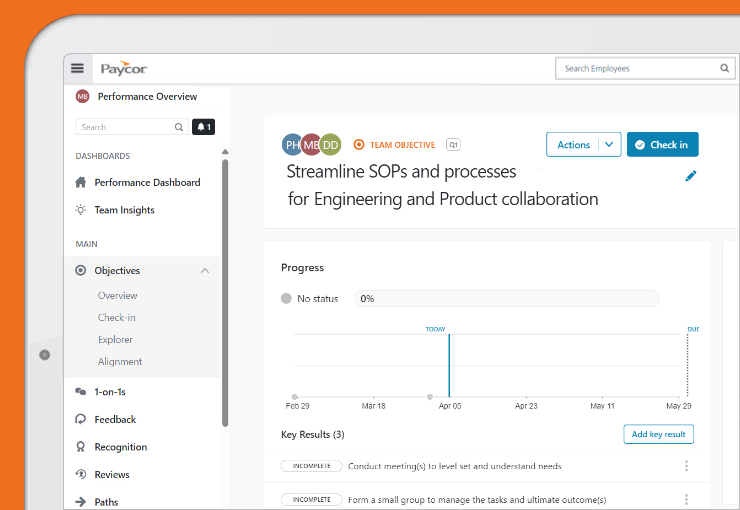Click the first INCOMPLETE status pill
740x510 pixels.
[311, 466]
